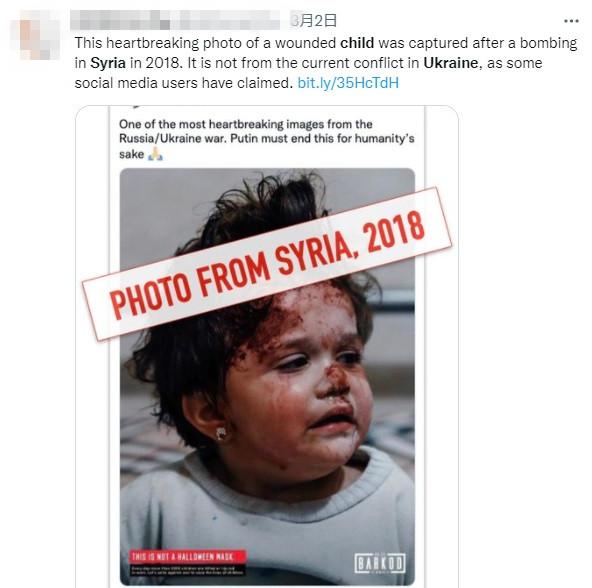592x588 pixels.
Task: Open the 3月2日 post date link
Action: (x=314, y=20)
